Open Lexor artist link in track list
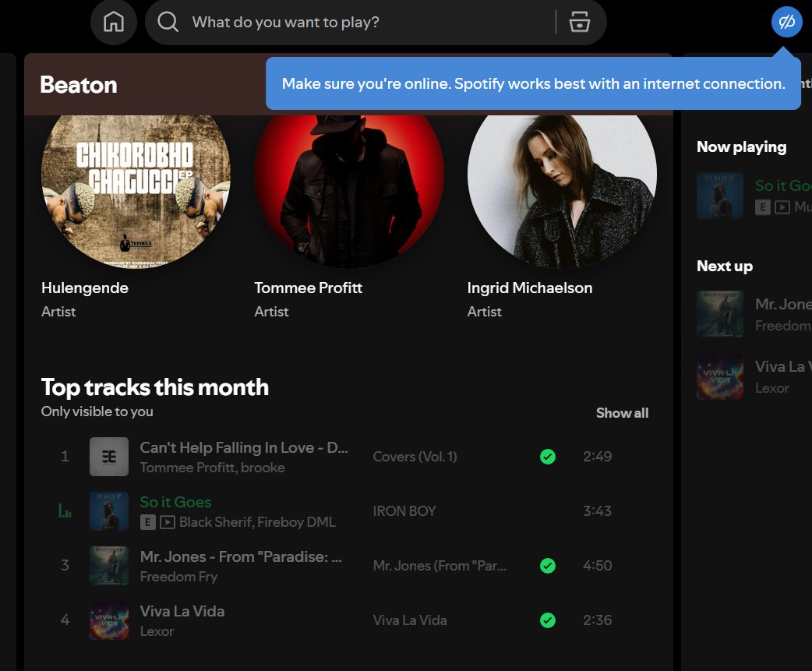The width and height of the screenshot is (812, 671). 157,632
